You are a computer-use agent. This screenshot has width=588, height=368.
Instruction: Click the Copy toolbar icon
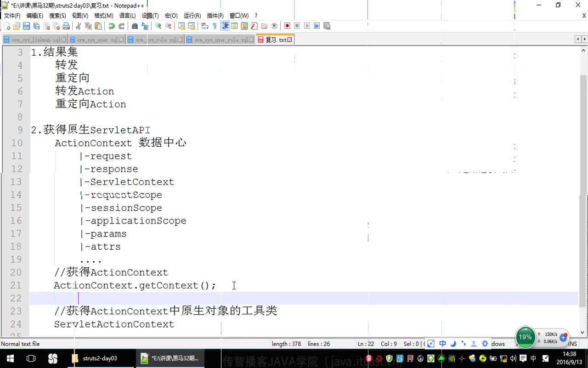click(x=88, y=26)
